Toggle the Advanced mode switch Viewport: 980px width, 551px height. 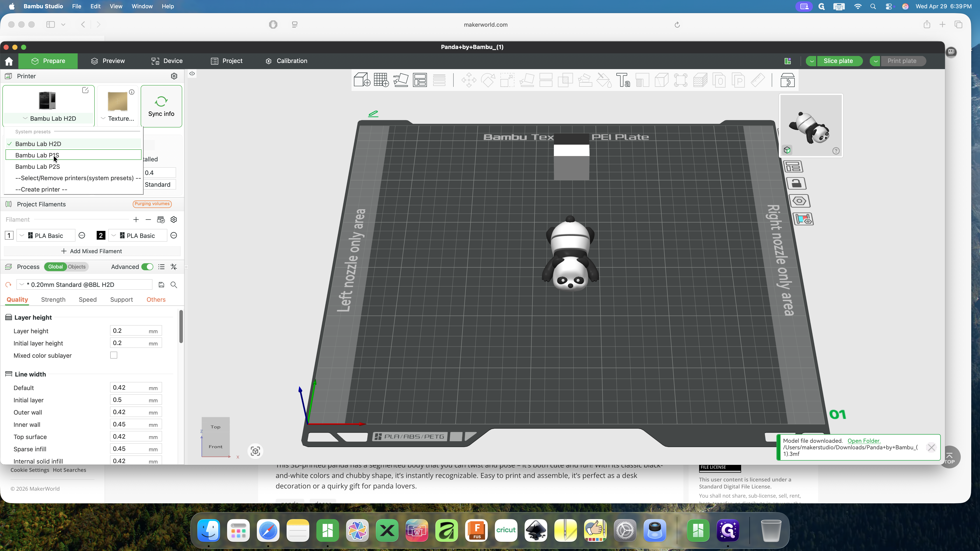pos(147,267)
